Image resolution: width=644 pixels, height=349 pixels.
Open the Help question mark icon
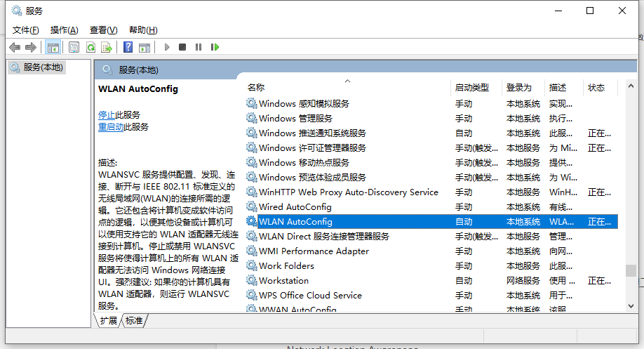[x=128, y=47]
